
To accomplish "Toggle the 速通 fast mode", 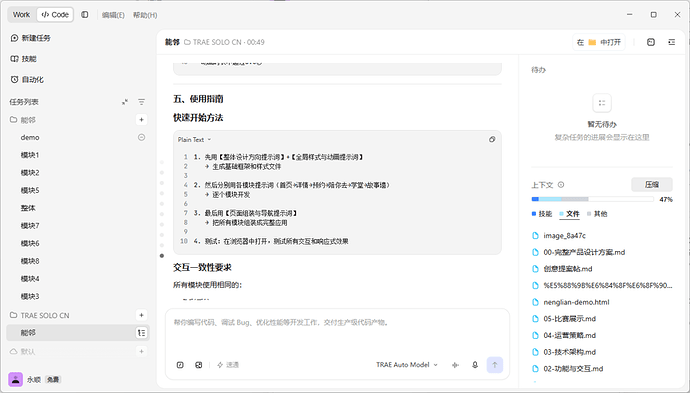I will [228, 365].
